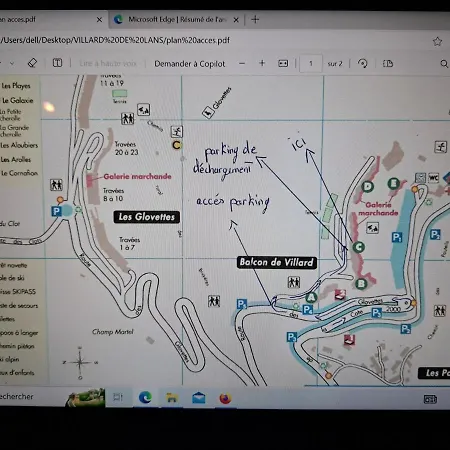Viewport: 450px width, 450px height.
Task: Zoom in with the plus button
Action: (x=262, y=63)
